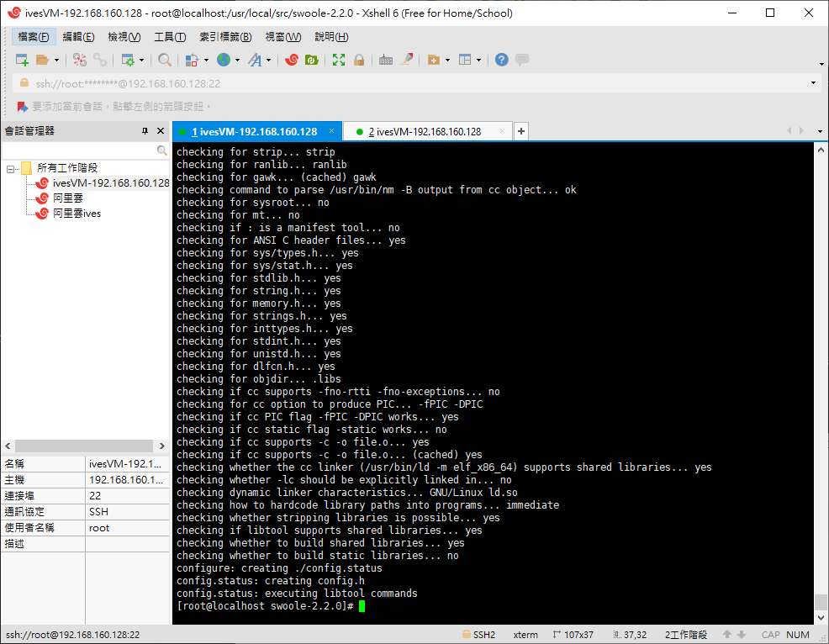Click the Feedback speech bubble icon
This screenshot has width=829, height=644.
click(x=522, y=60)
